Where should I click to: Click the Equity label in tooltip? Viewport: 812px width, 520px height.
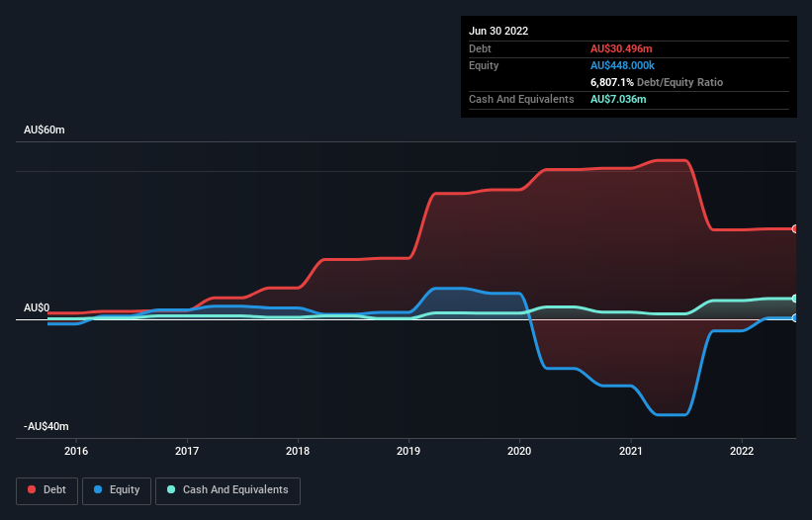pos(484,65)
